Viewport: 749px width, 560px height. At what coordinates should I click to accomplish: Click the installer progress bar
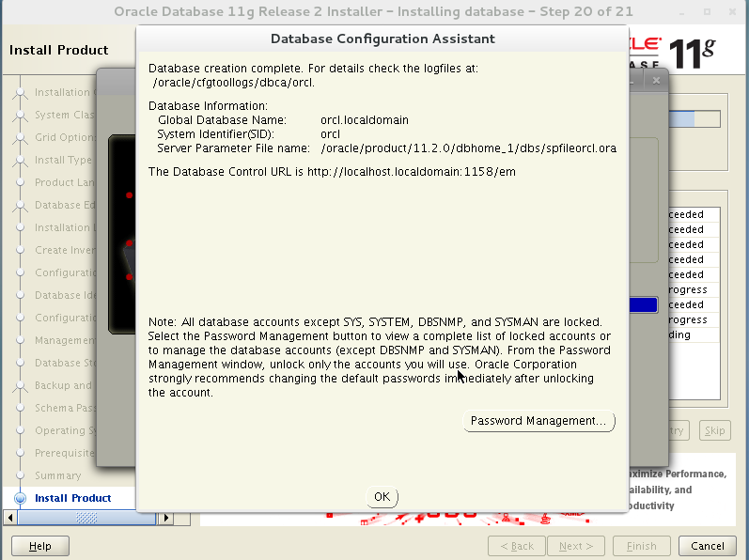click(x=694, y=119)
